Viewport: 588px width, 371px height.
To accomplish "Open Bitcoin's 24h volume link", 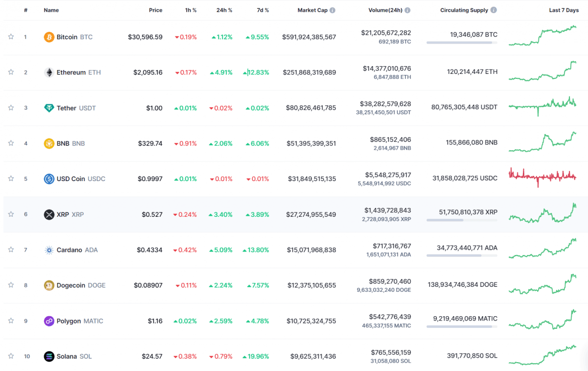I will 386,33.
